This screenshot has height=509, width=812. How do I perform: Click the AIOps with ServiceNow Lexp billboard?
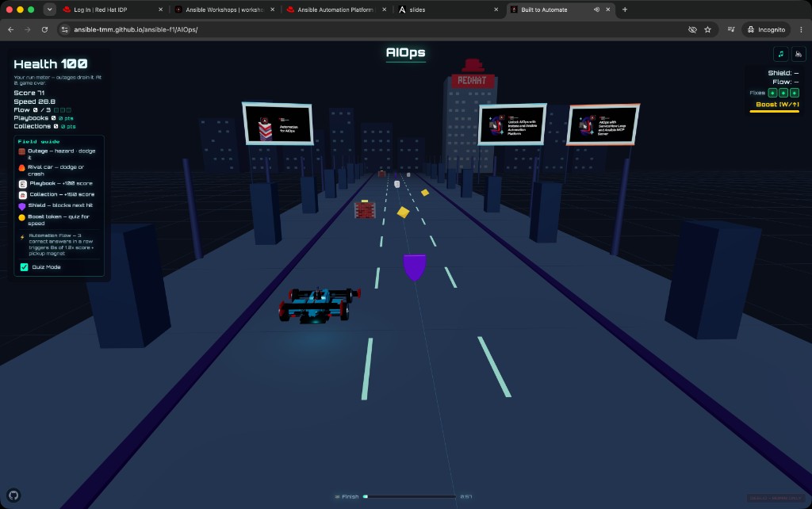pos(603,124)
